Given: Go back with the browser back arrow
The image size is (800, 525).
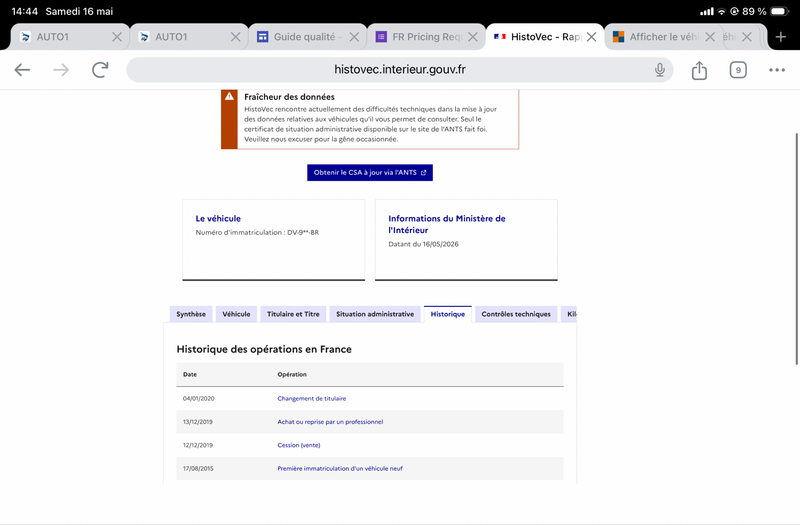Looking at the screenshot, I should coord(22,70).
